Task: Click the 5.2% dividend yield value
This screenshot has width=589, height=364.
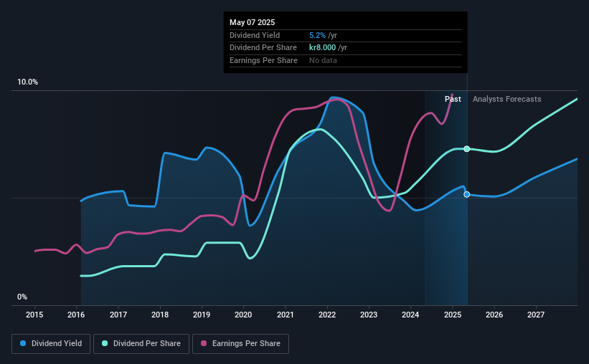Action: click(x=317, y=35)
